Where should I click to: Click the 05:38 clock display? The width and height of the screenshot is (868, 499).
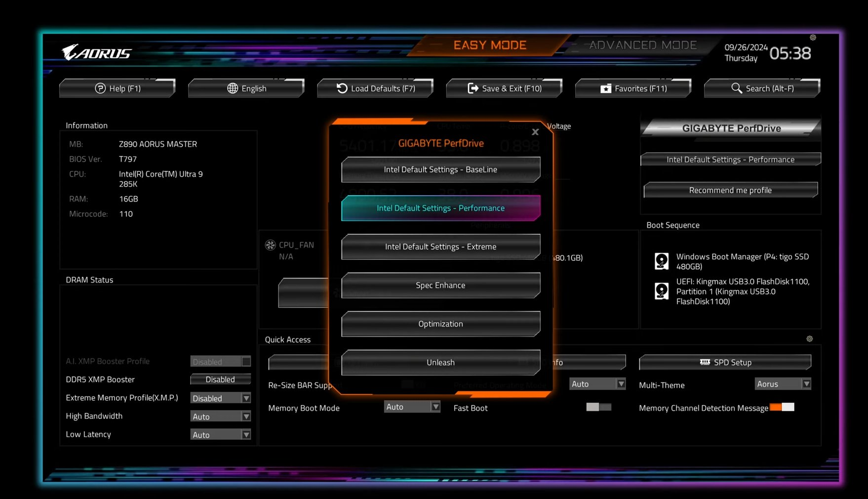[x=790, y=53]
